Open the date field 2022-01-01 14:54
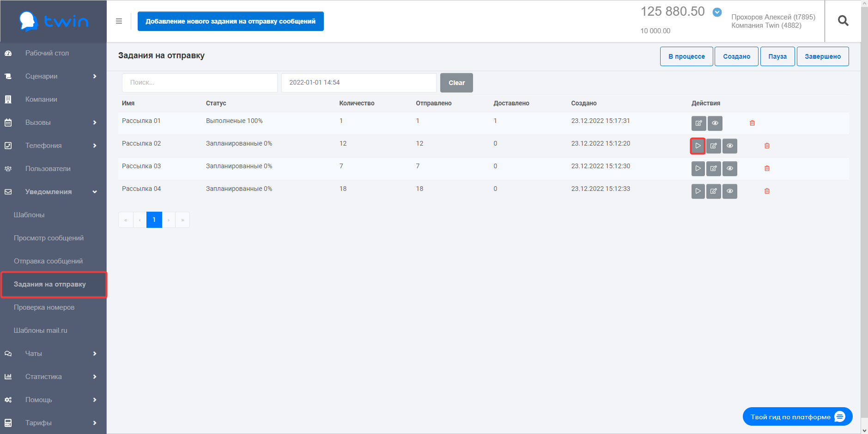868x434 pixels. click(x=358, y=83)
